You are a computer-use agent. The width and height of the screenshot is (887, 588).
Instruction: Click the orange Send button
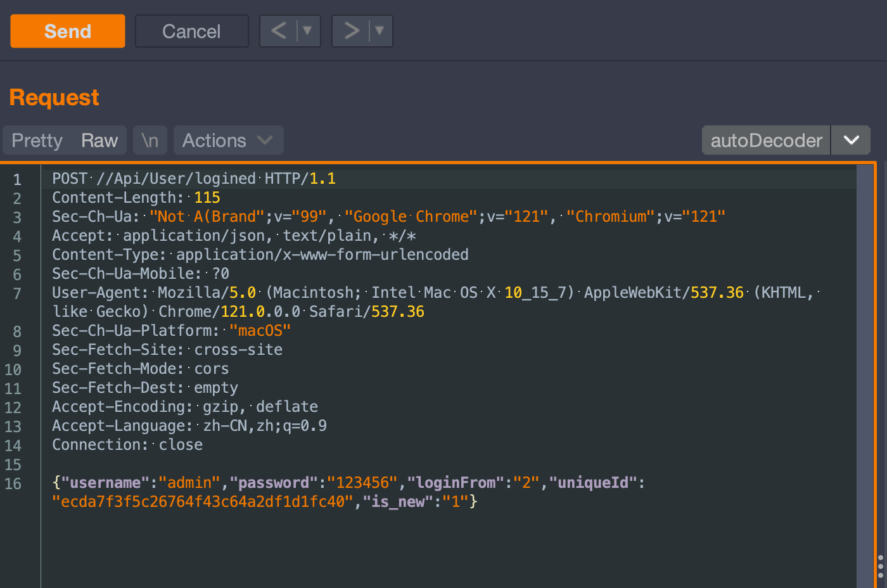pyautogui.click(x=68, y=31)
